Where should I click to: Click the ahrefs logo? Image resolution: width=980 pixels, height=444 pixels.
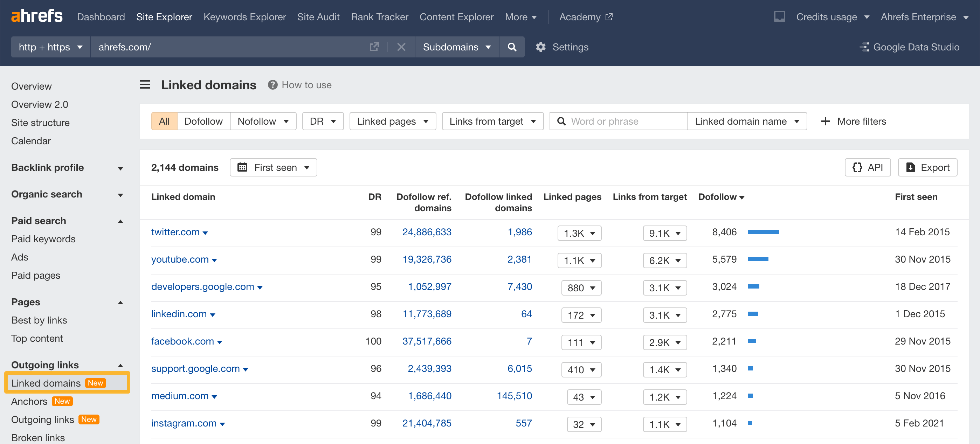click(x=37, y=16)
